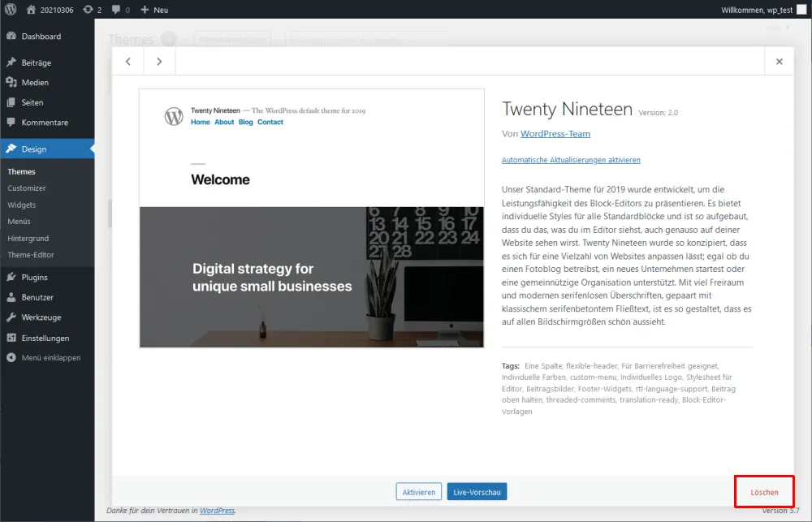Click Version: 2.0 text
The height and width of the screenshot is (522, 812).
[x=659, y=112]
